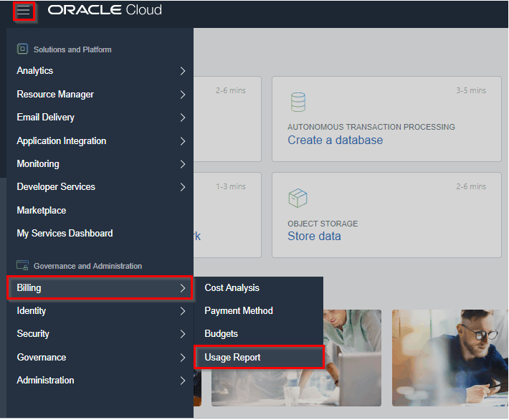Click the photo of man with glasses
Viewport: 509px width, 420px height.
point(450,358)
